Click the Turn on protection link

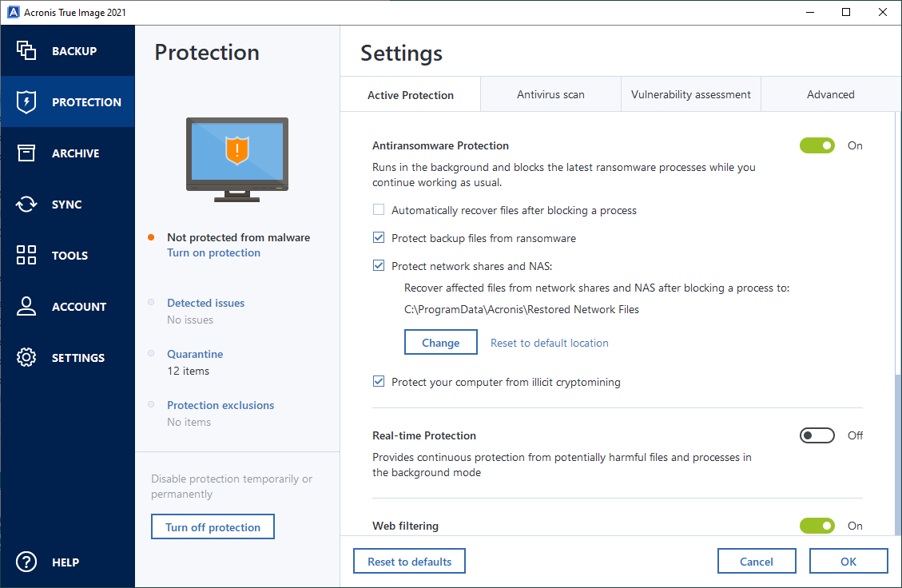coord(213,252)
